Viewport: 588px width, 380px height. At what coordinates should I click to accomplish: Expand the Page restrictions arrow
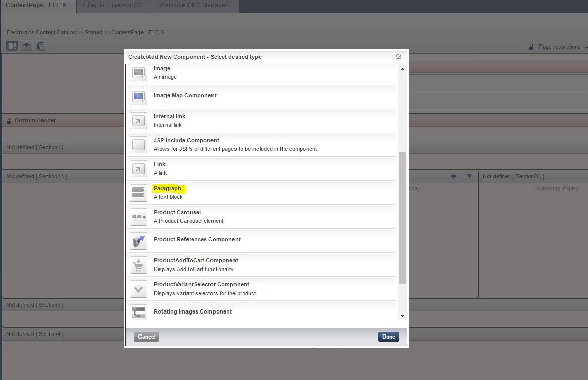coord(585,47)
